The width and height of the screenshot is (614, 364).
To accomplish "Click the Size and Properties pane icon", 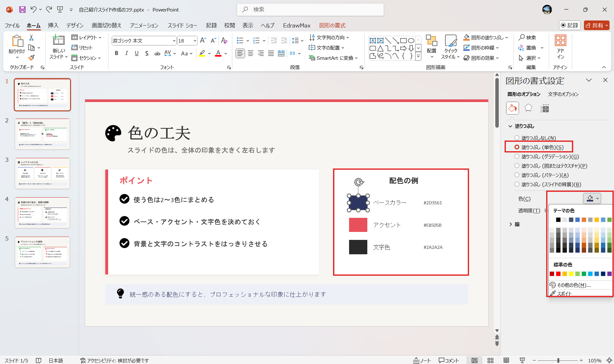I will (544, 108).
